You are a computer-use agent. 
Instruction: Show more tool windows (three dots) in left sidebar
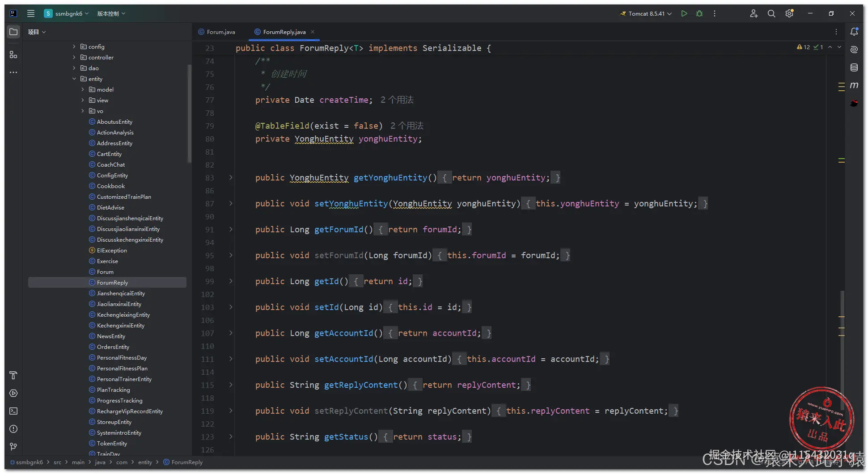coord(13,72)
